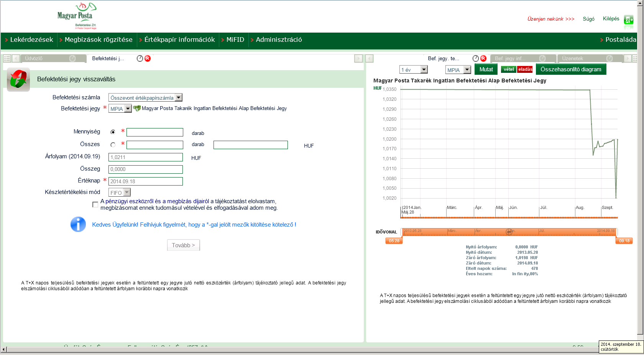The width and height of the screenshot is (644, 355).
Task: Click the Összehasonlító diagram button
Action: click(x=571, y=69)
